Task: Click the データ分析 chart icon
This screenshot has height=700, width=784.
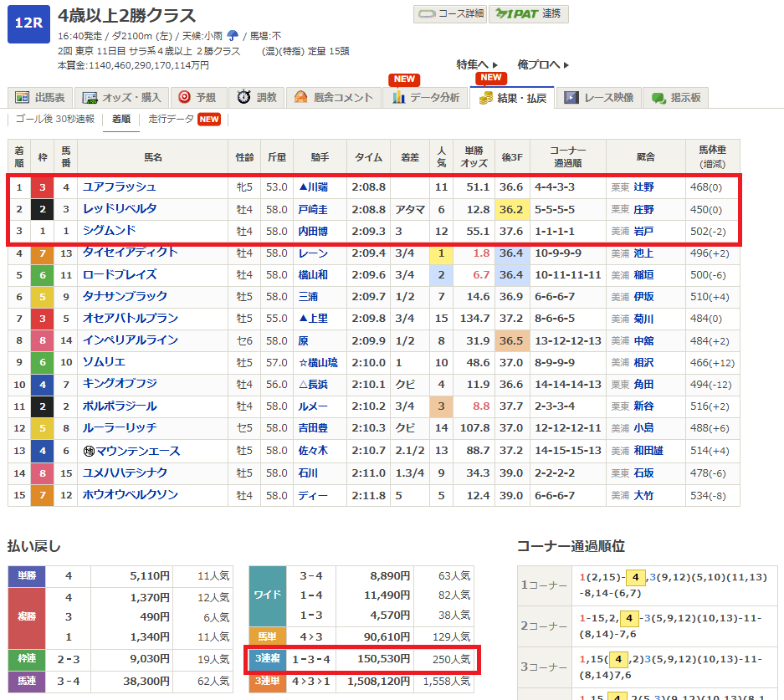Action: click(x=398, y=98)
